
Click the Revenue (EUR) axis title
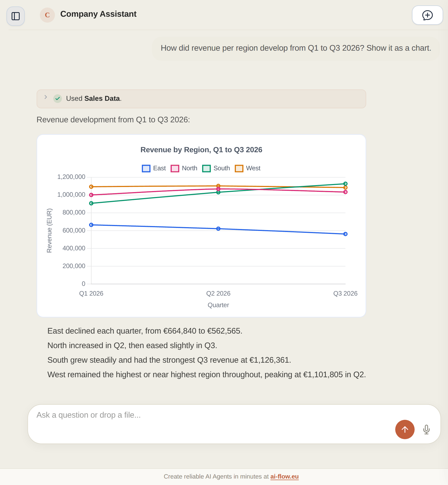pyautogui.click(x=49, y=231)
